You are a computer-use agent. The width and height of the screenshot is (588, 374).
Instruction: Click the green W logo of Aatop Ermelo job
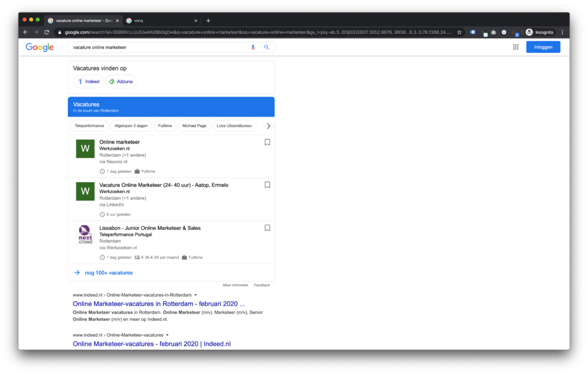point(85,191)
